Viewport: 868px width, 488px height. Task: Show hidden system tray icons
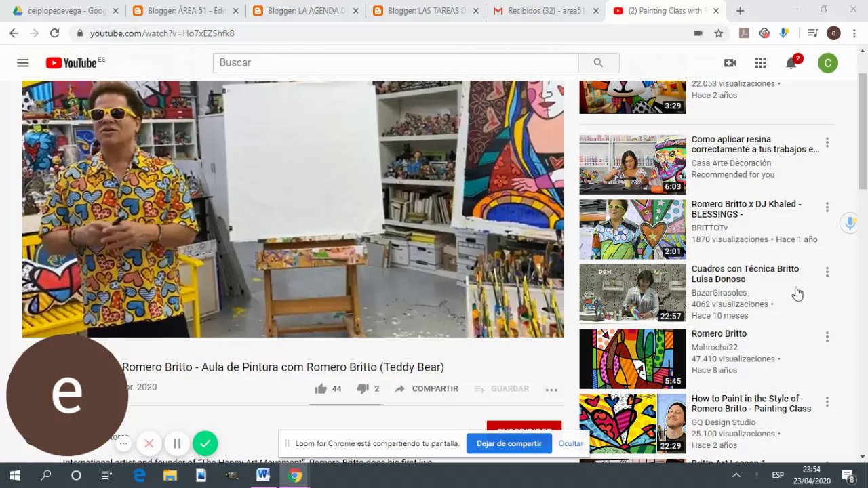(x=736, y=475)
